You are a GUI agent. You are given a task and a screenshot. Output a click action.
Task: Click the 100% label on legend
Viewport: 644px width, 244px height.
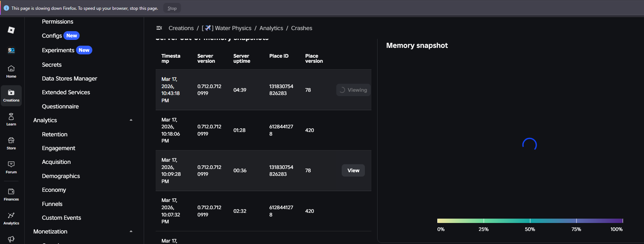pyautogui.click(x=616, y=229)
